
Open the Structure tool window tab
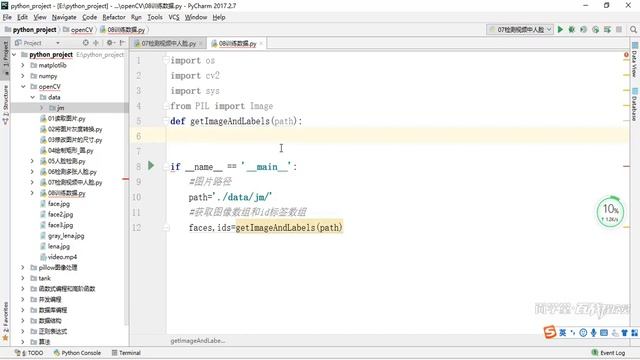5,104
